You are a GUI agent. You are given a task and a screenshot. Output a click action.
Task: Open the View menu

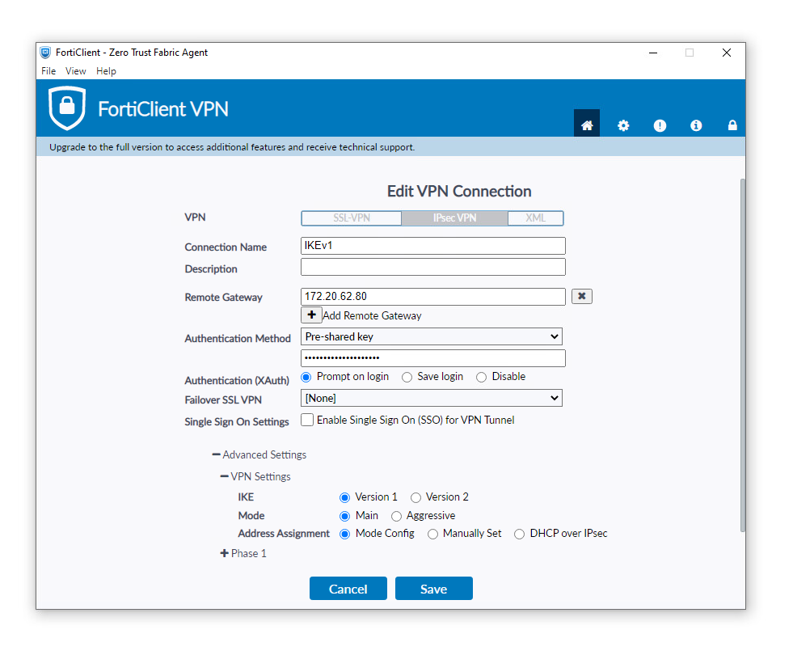[x=75, y=71]
